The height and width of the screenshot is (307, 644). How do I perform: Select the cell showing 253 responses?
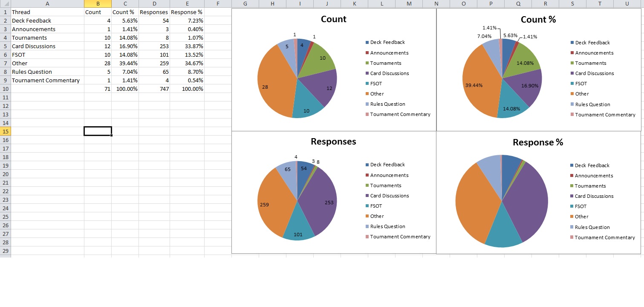tap(154, 46)
